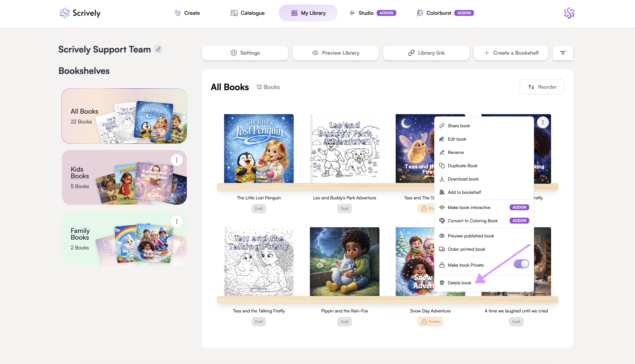Click the Order printed book truck icon
The image size is (635, 364).
[x=442, y=249]
